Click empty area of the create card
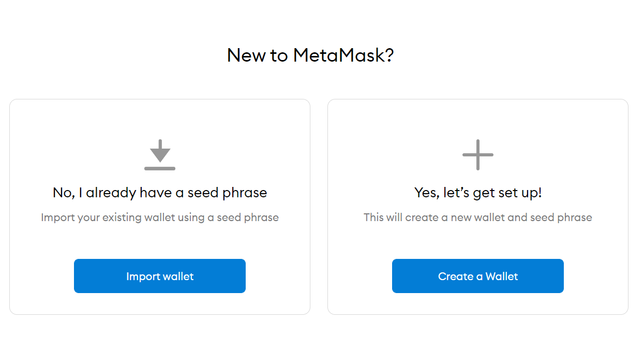Image resolution: width=644 pixels, height=349 pixels. coord(478,119)
